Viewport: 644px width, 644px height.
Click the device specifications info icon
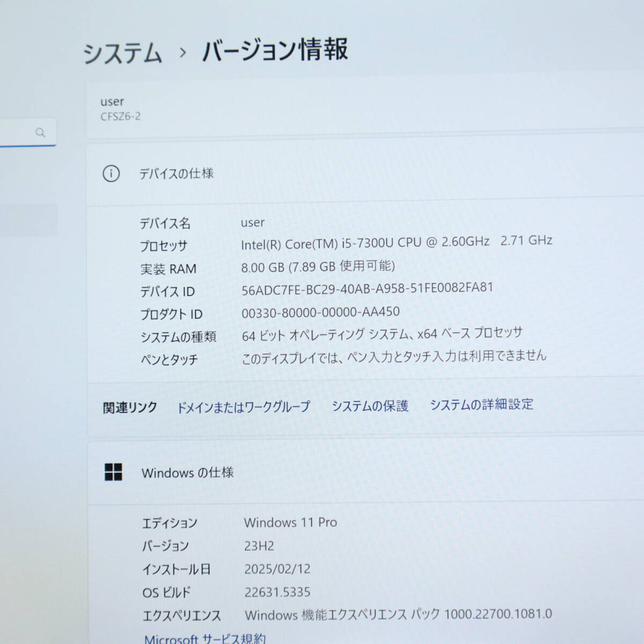(x=111, y=174)
